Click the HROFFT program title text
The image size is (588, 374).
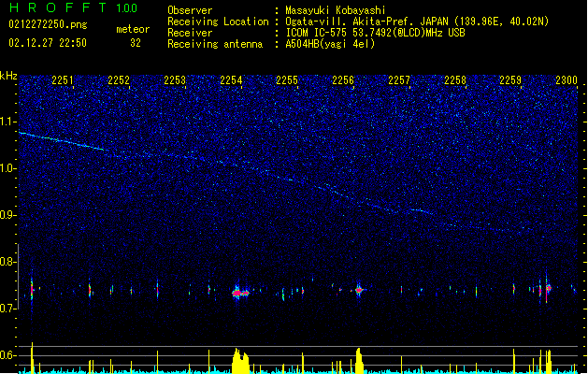click(58, 7)
